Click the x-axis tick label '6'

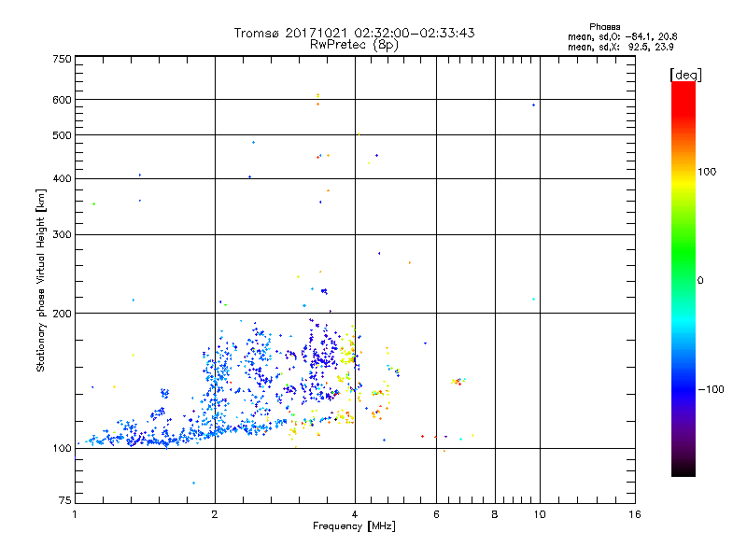(436, 514)
